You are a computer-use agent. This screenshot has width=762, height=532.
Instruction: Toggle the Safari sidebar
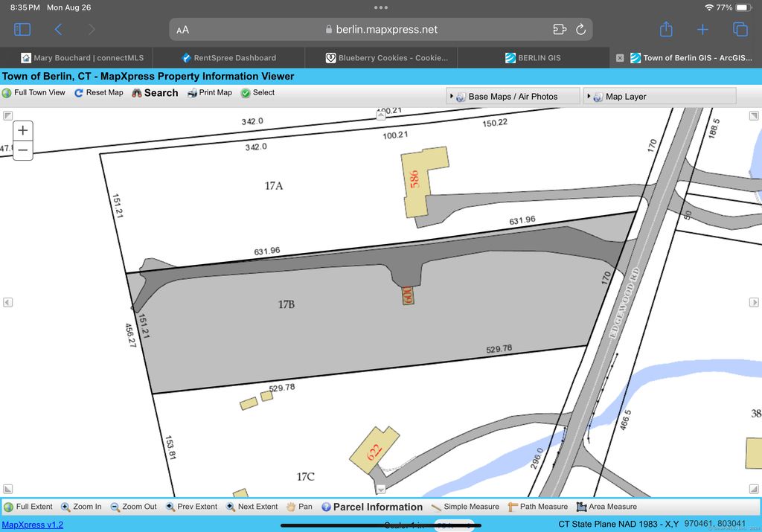point(22,30)
